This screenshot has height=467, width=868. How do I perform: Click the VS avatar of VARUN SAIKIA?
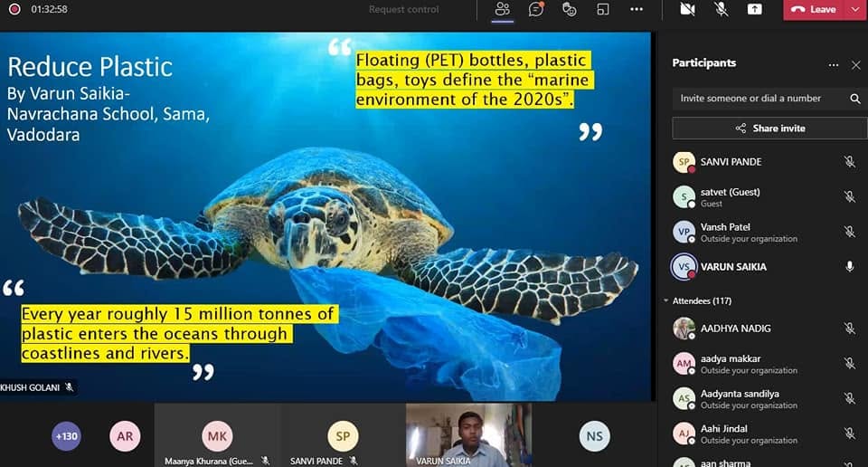point(684,266)
